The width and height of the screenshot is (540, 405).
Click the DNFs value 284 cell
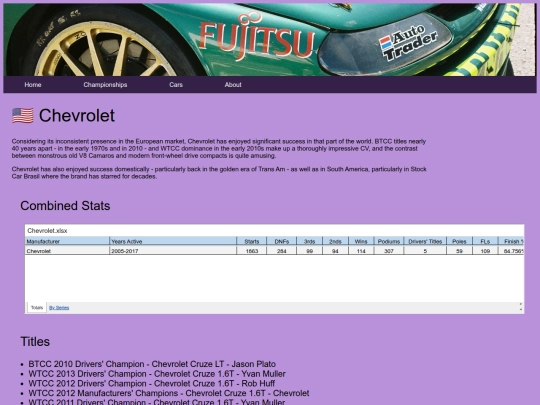coord(281,251)
